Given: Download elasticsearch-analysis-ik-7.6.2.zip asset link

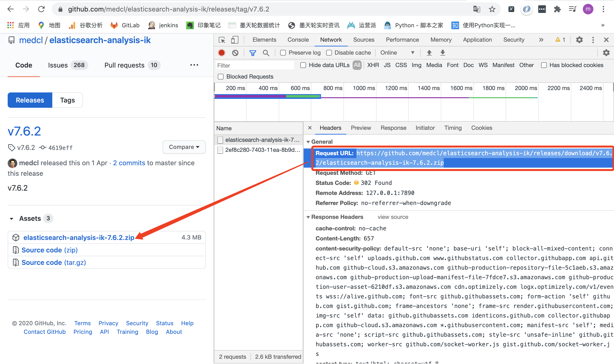Looking at the screenshot, I should coord(79,237).
